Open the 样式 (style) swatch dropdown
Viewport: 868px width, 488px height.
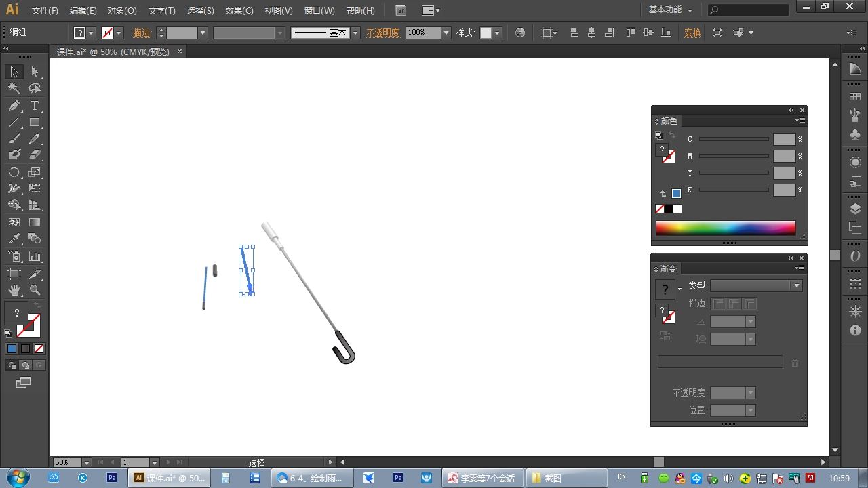tap(497, 33)
